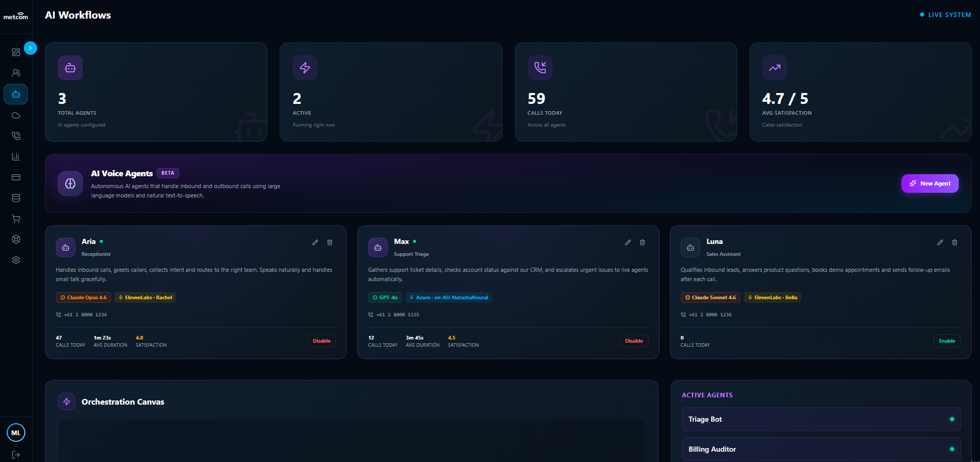Disable the Aria agent
The width and height of the screenshot is (980, 462).
pyautogui.click(x=321, y=341)
